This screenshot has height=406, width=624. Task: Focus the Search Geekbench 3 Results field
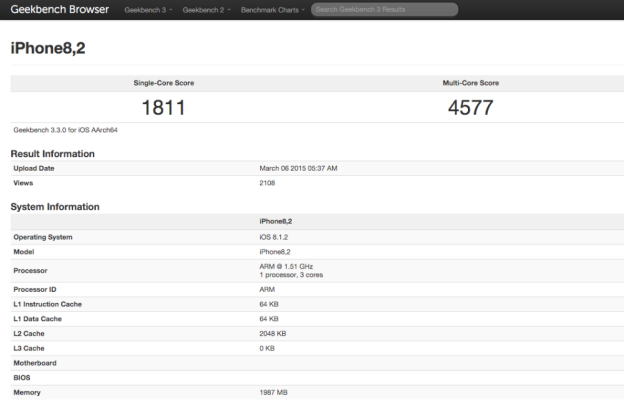click(x=384, y=9)
